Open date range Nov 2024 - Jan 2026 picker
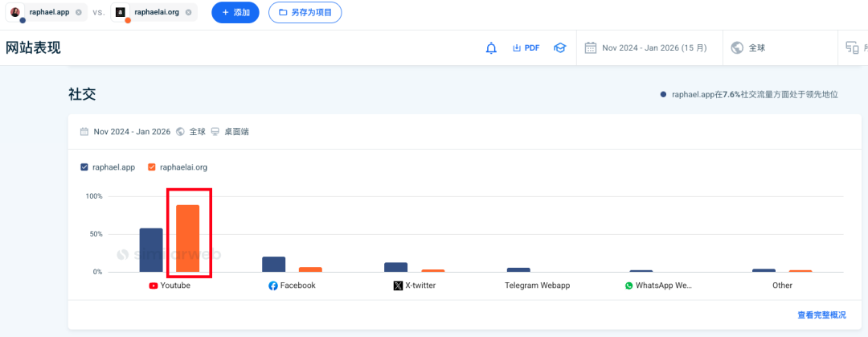 click(x=649, y=47)
